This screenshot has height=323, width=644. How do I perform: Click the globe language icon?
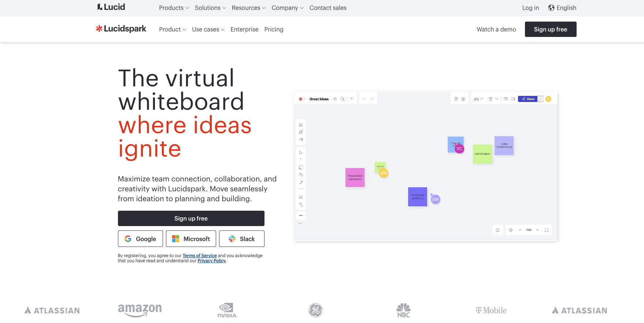point(551,8)
